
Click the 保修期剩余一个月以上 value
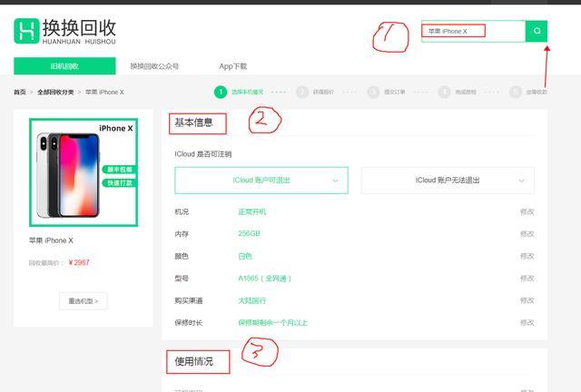click(272, 323)
